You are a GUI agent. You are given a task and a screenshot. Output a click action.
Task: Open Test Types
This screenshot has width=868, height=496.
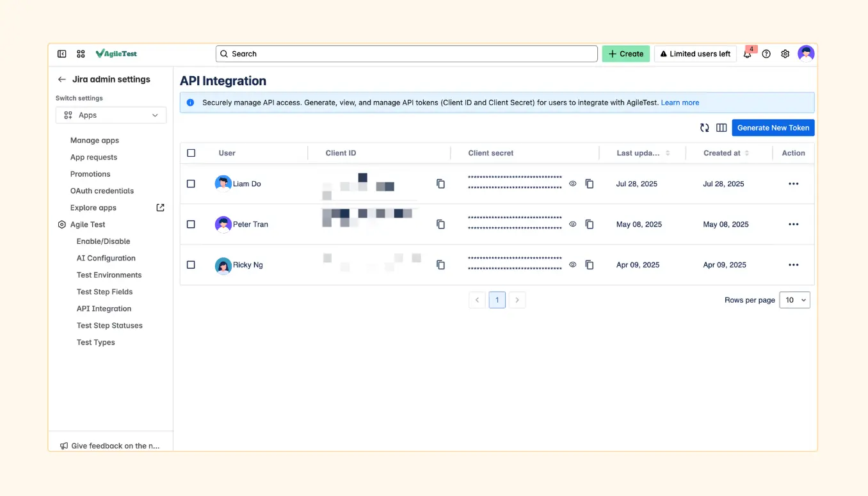(x=96, y=342)
